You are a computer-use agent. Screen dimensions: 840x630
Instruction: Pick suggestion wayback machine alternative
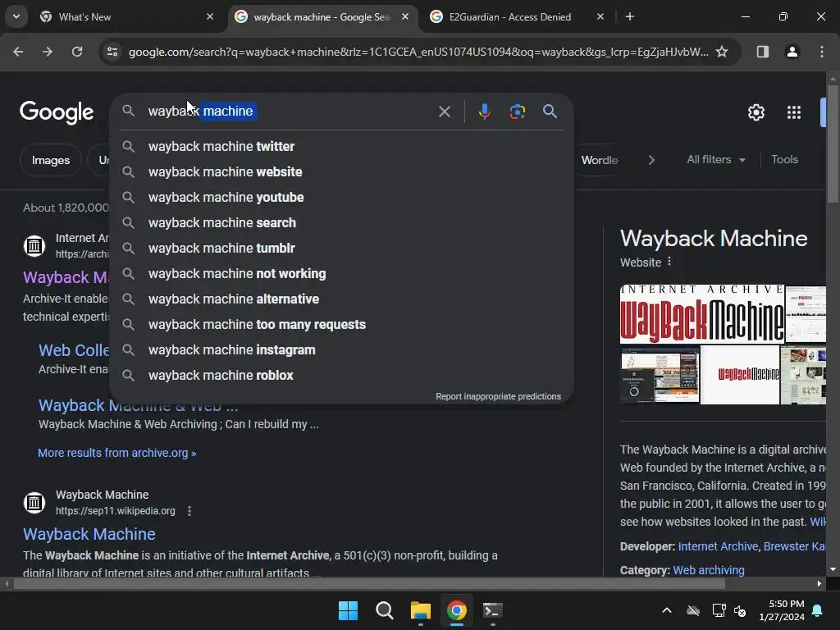point(341,299)
